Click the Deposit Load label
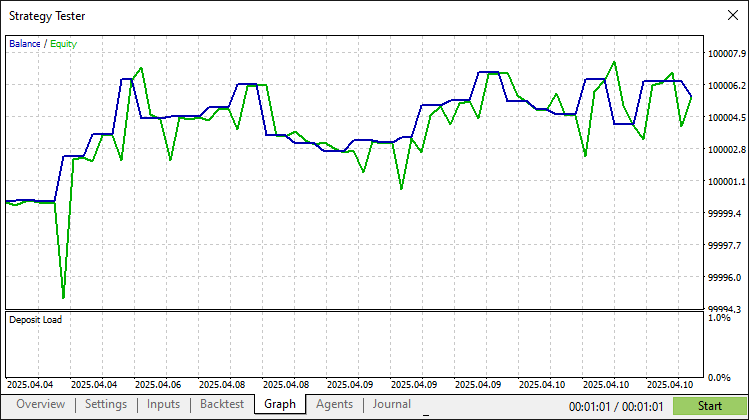749x420 pixels. click(x=36, y=320)
